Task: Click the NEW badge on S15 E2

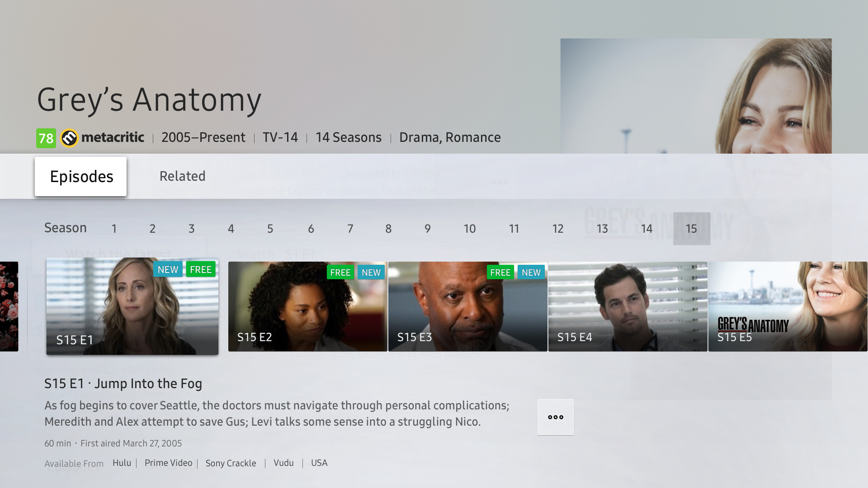Action: pyautogui.click(x=371, y=272)
